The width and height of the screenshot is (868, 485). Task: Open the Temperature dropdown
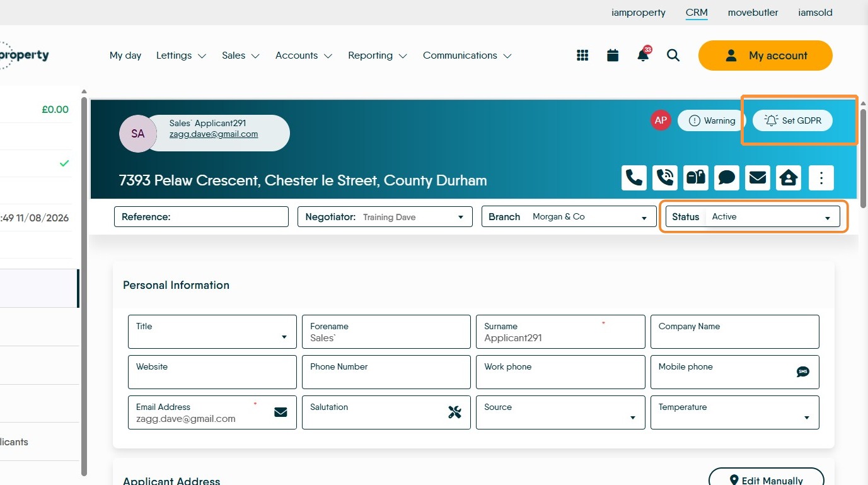point(735,412)
